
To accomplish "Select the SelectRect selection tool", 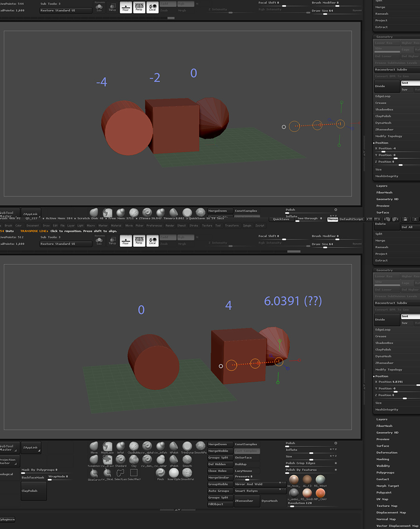I will click(x=134, y=473).
